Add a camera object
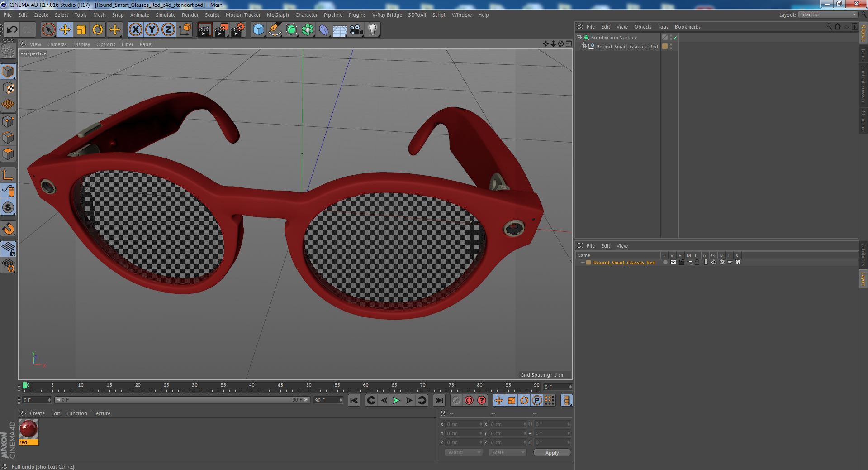868x470 pixels. (356, 30)
